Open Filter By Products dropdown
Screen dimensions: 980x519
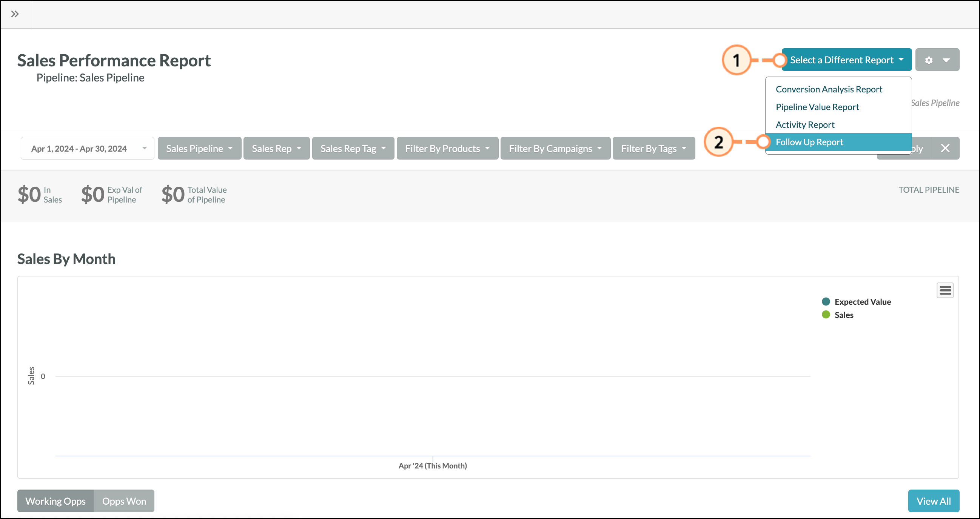pyautogui.click(x=447, y=148)
